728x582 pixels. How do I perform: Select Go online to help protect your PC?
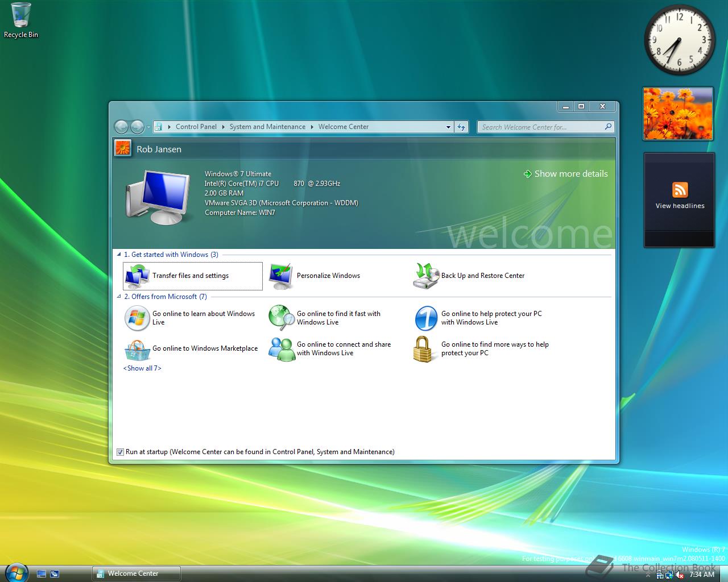[491, 318]
